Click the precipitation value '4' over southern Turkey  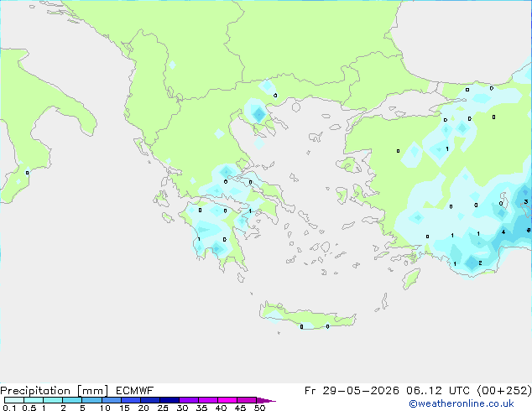(503, 232)
